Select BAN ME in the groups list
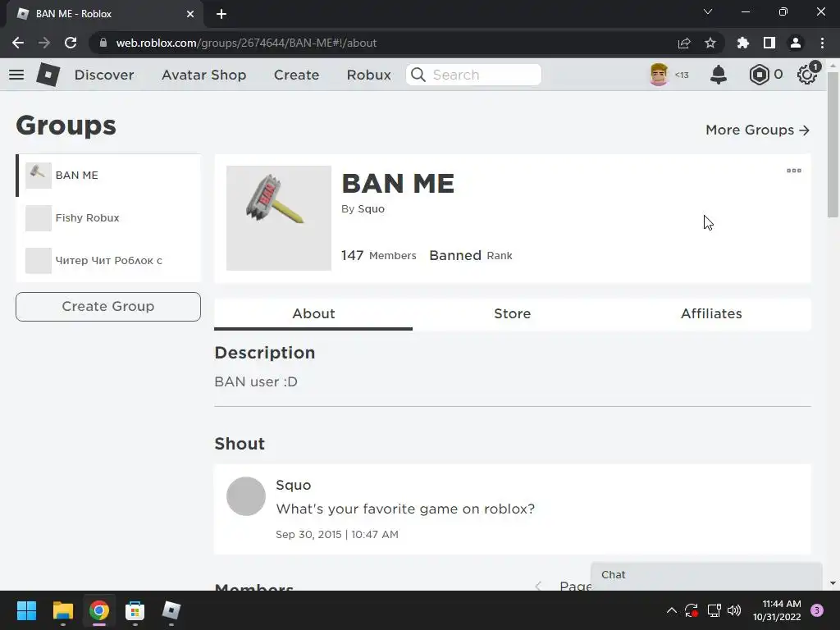The height and width of the screenshot is (630, 840). click(x=109, y=176)
